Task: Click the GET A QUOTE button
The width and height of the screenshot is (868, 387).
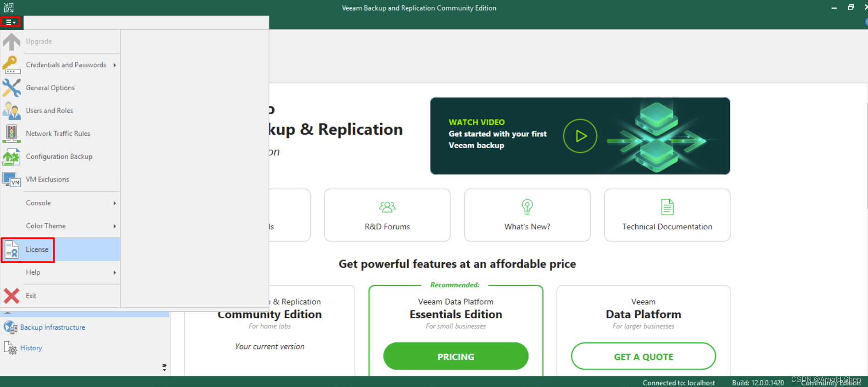Action: (x=644, y=356)
